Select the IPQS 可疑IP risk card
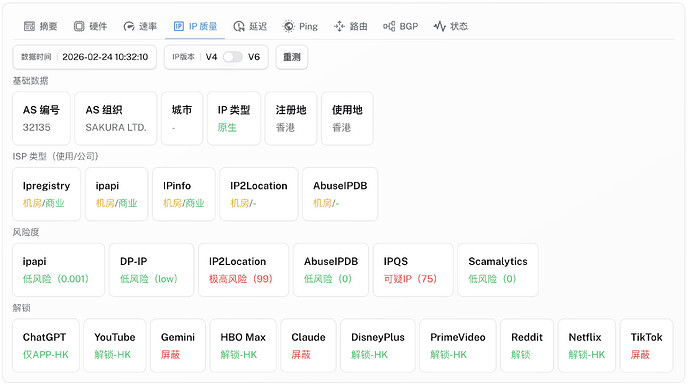The height and width of the screenshot is (387, 690). tap(413, 270)
